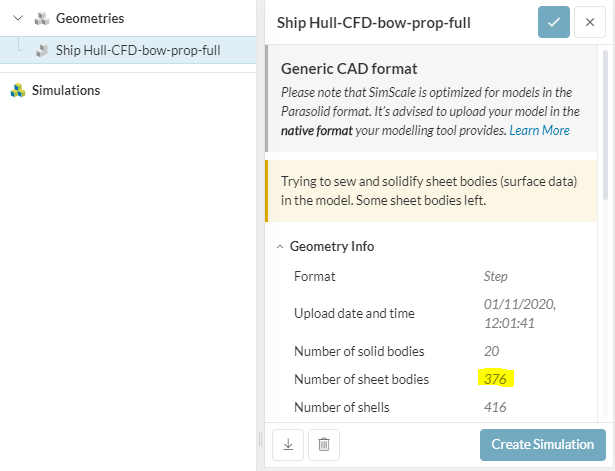Open the Learn More link
This screenshot has width=615, height=471.
tap(539, 131)
